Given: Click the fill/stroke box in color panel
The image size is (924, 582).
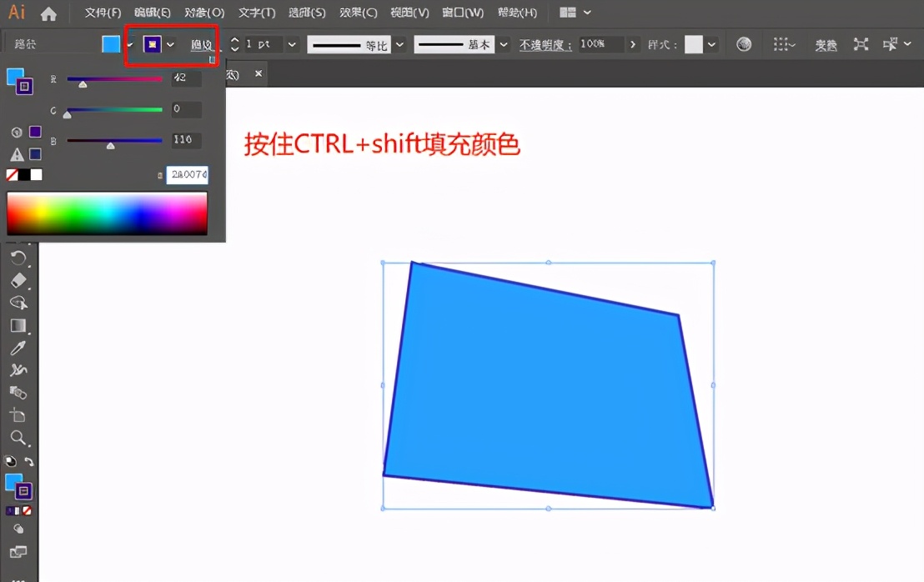Looking at the screenshot, I should pyautogui.click(x=19, y=81).
